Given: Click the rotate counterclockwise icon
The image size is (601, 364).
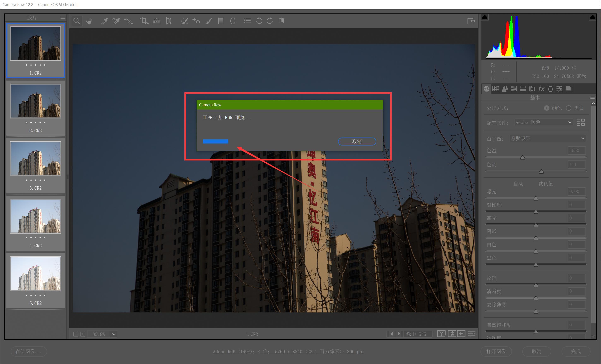Looking at the screenshot, I should click(x=259, y=21).
